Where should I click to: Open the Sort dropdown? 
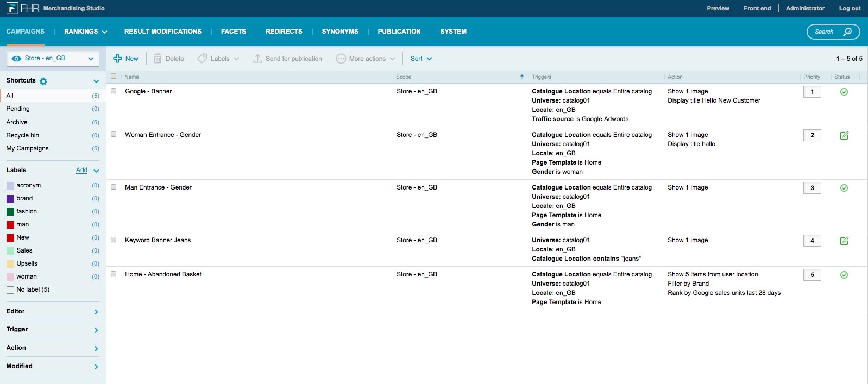click(421, 59)
